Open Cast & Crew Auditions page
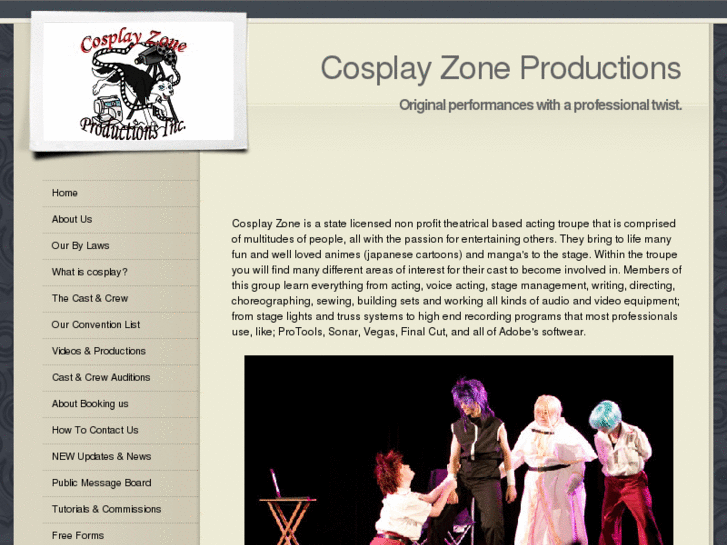Image resolution: width=727 pixels, height=545 pixels. 101,378
